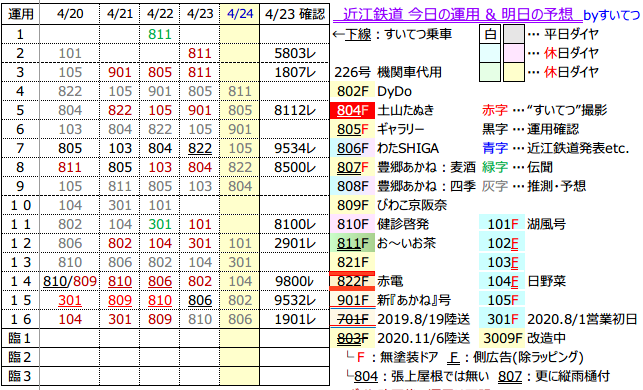643x390 pixels.
Task: Click the 806F わたSHIGA legend cell
Action: point(353,148)
